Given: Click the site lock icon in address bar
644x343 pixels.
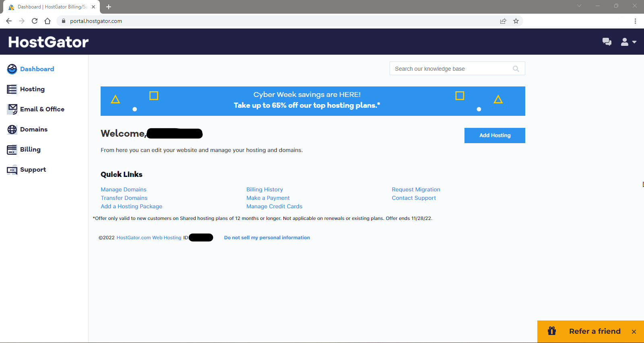Looking at the screenshot, I should point(64,21).
